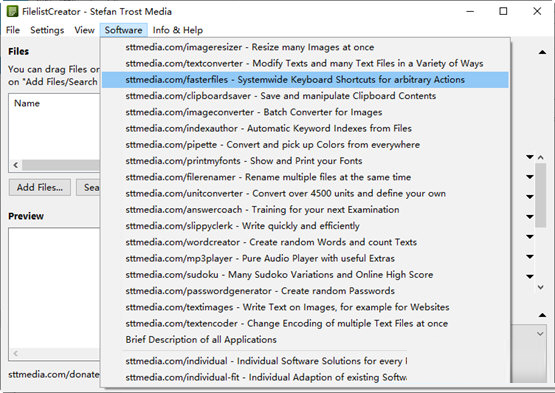
Task: Select sttmedia.com/individual Software Solutions entry
Action: click(x=305, y=361)
